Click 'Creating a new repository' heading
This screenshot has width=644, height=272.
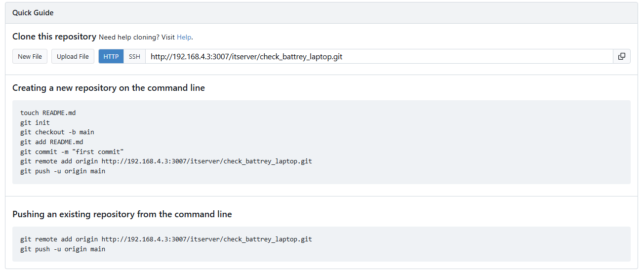tap(109, 88)
